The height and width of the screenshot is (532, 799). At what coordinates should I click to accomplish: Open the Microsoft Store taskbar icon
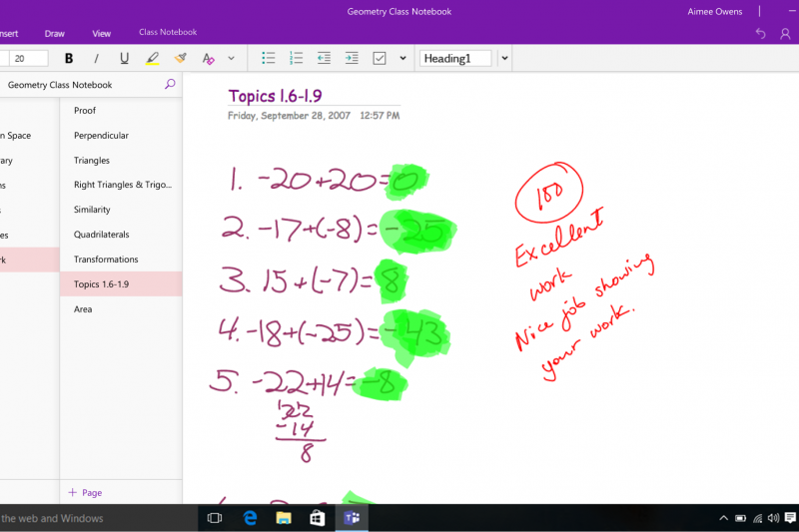point(318,518)
